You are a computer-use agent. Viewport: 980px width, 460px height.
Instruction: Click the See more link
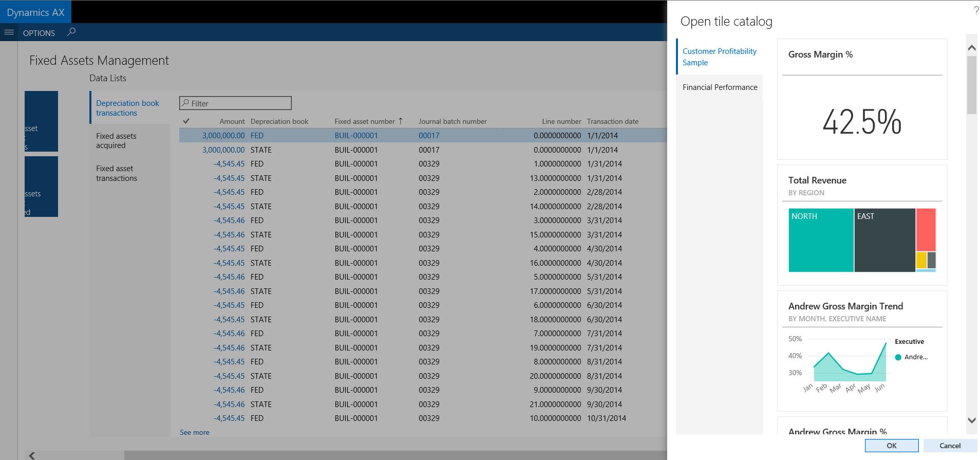[194, 432]
